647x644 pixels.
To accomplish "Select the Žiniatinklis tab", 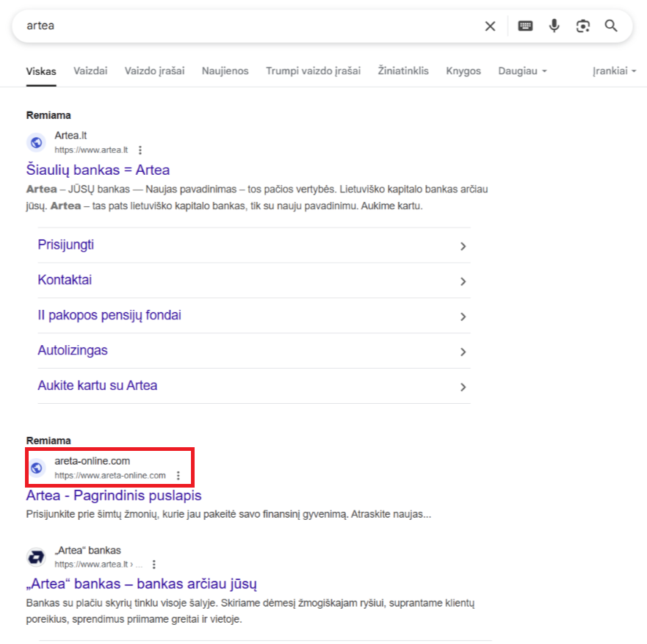I will tap(403, 71).
